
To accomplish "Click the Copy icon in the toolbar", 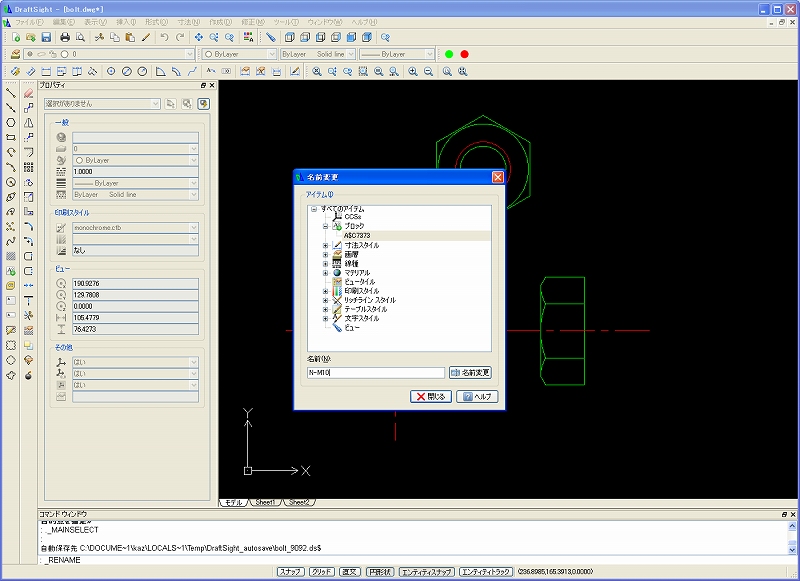I will (x=115, y=37).
